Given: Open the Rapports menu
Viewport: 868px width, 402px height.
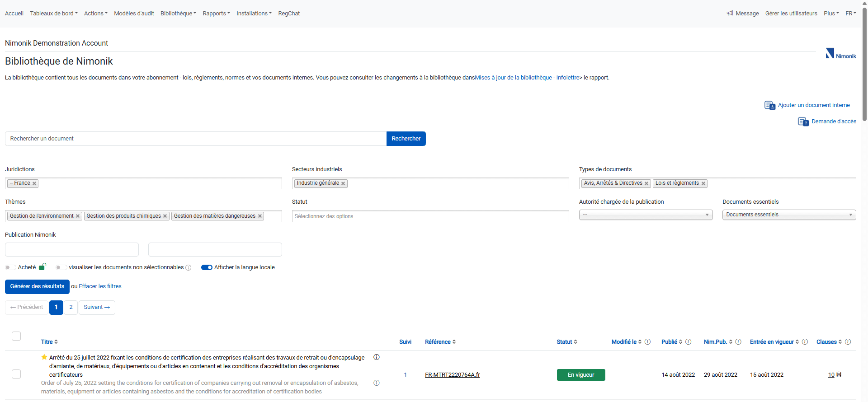Looking at the screenshot, I should coord(216,14).
